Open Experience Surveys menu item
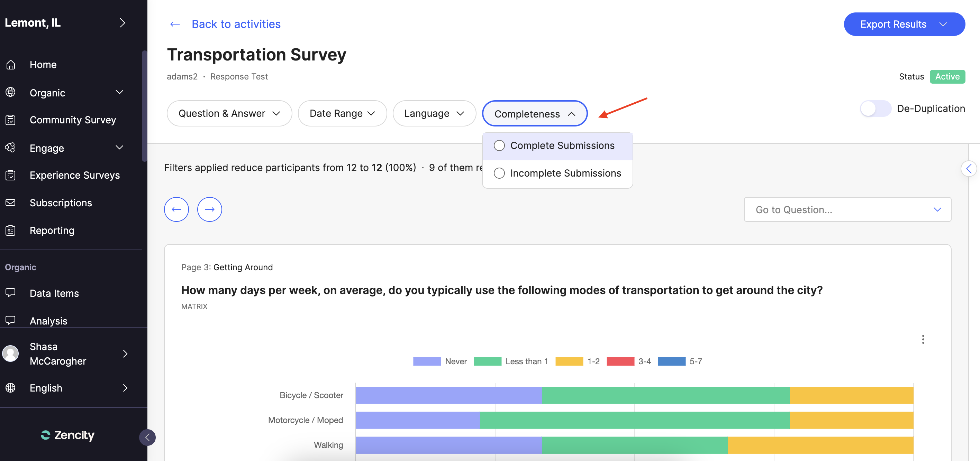 pos(74,175)
